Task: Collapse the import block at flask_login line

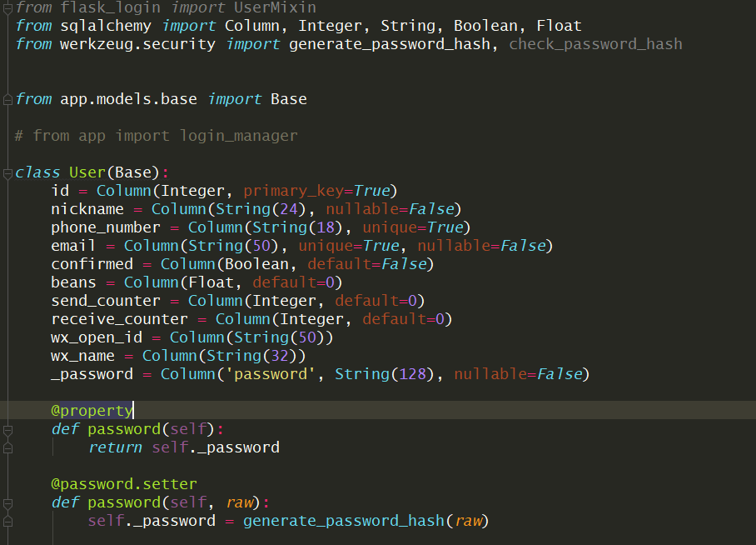Action: [7, 7]
